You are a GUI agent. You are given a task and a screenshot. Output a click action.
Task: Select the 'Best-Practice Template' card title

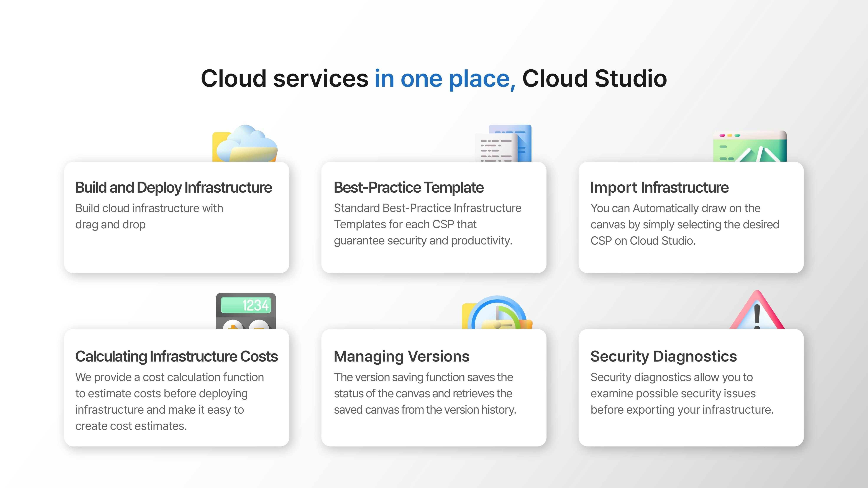point(409,188)
